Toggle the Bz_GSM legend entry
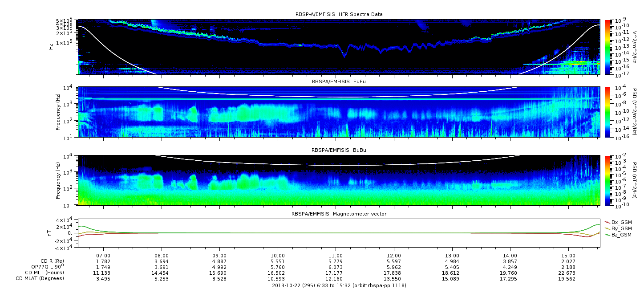The width and height of the screenshot is (644, 293). (x=621, y=234)
